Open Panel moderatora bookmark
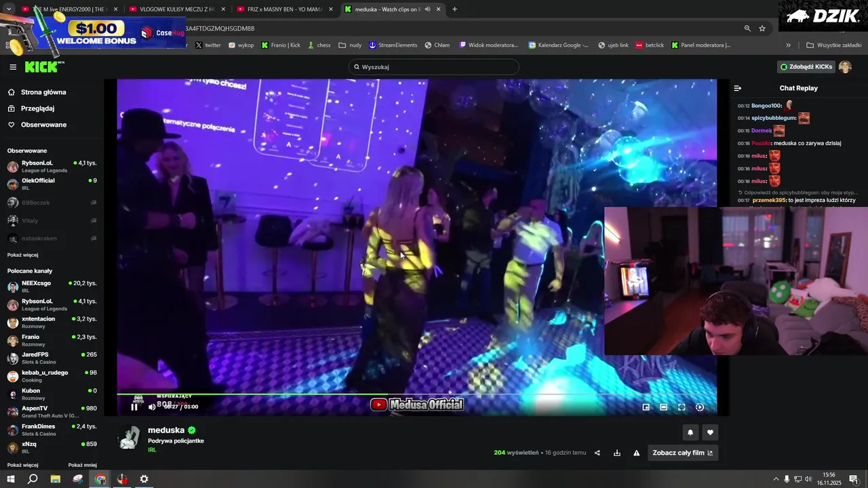Viewport: 868px width, 488px height. tap(701, 45)
